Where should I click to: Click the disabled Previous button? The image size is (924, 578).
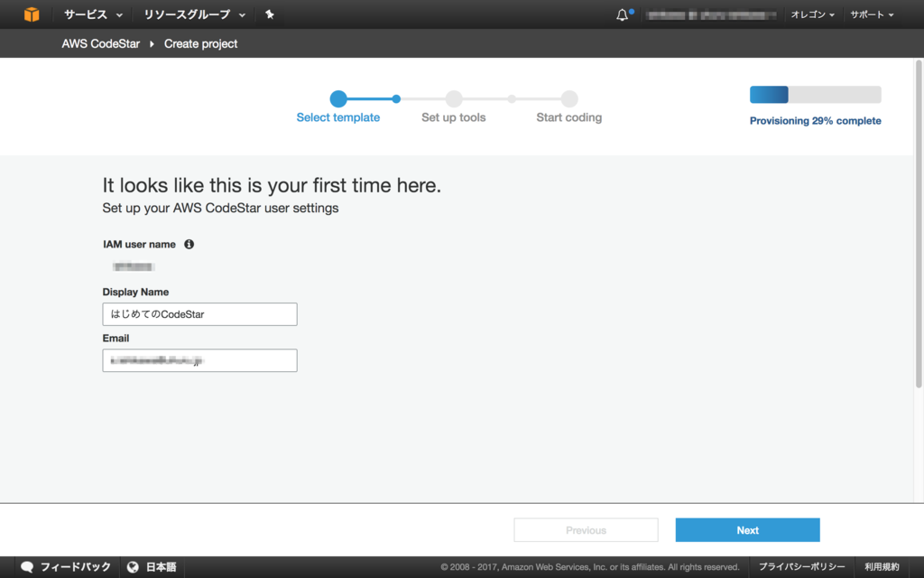coord(586,530)
